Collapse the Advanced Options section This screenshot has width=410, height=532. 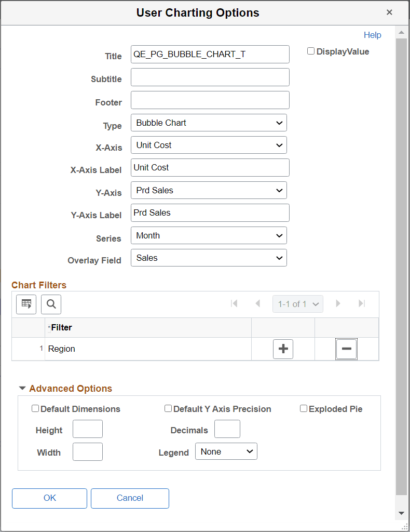pyautogui.click(x=21, y=388)
